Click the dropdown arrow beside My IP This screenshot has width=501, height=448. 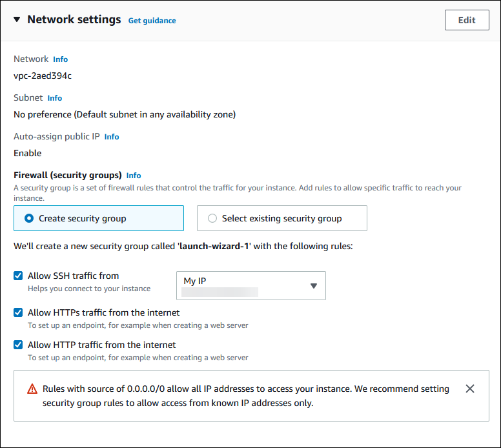coord(314,286)
